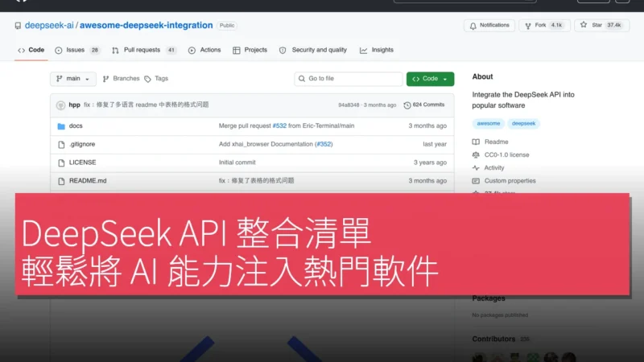Click the star count 37.4k

[x=614, y=26]
